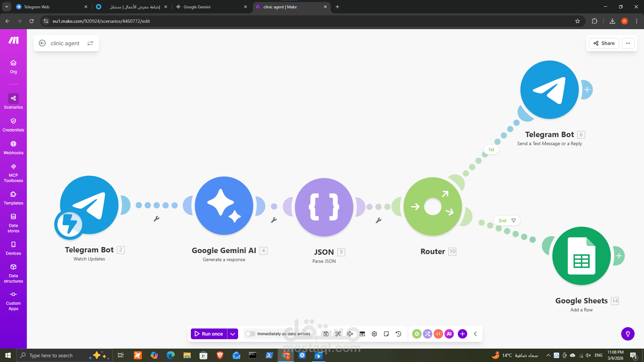
Task: Click the green flow control tools icon
Action: tap(417, 334)
